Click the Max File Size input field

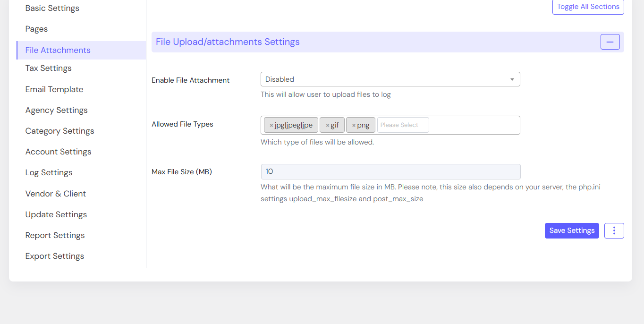(x=390, y=171)
